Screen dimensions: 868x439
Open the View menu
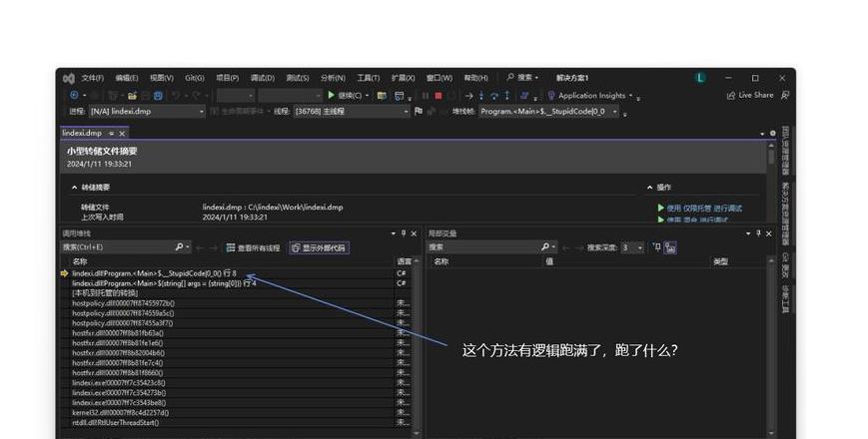(162, 78)
